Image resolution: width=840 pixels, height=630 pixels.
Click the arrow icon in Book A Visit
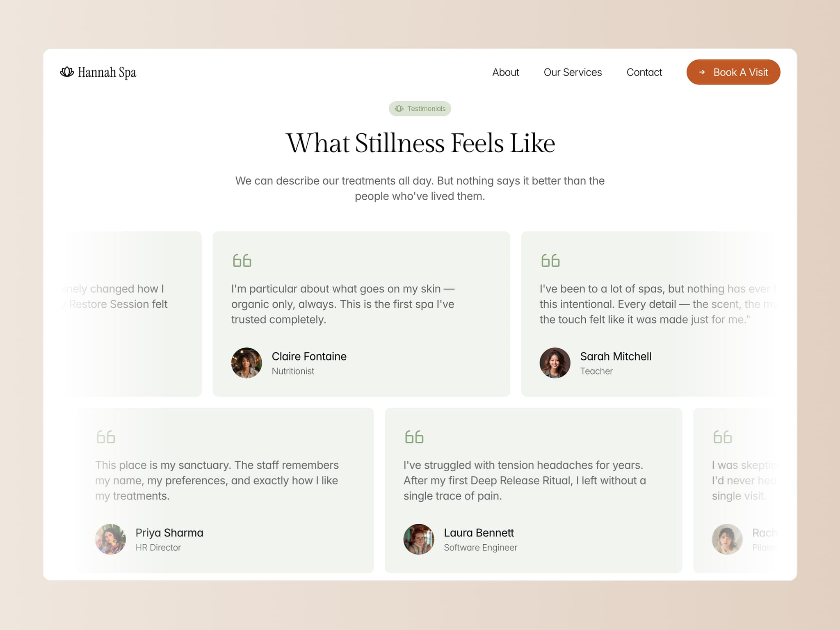pyautogui.click(x=702, y=72)
